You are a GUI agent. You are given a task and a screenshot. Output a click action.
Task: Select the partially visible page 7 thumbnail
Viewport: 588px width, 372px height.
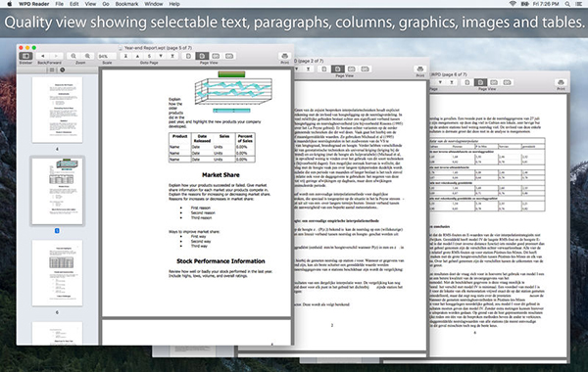58,333
